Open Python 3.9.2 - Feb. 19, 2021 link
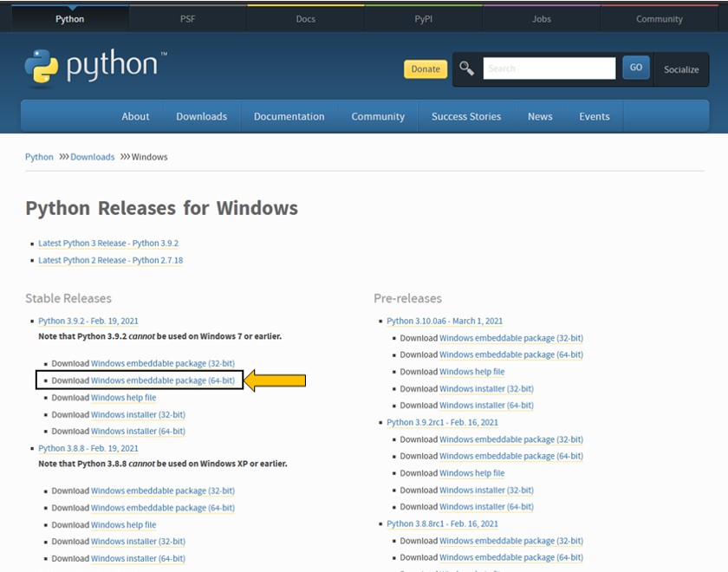This screenshot has height=572, width=728. (x=88, y=321)
